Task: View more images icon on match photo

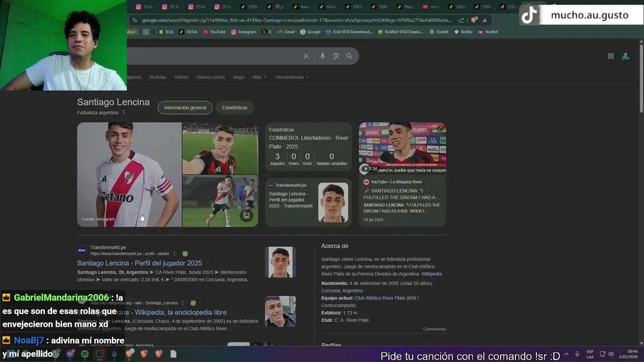Action: (247, 215)
